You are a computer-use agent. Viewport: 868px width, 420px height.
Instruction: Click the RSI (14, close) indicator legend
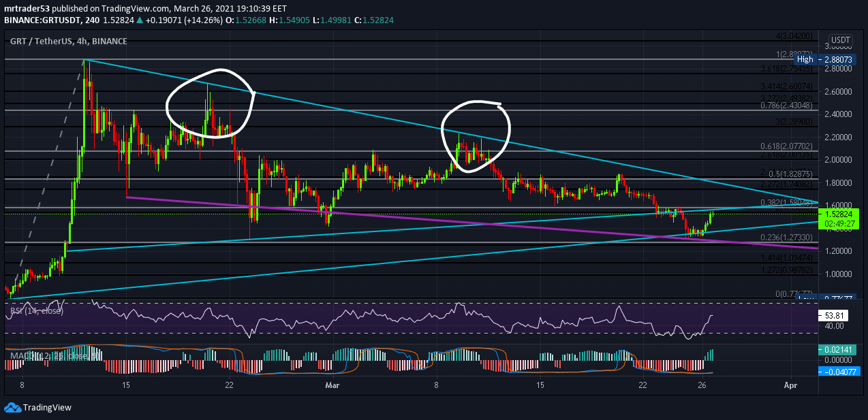click(x=36, y=311)
